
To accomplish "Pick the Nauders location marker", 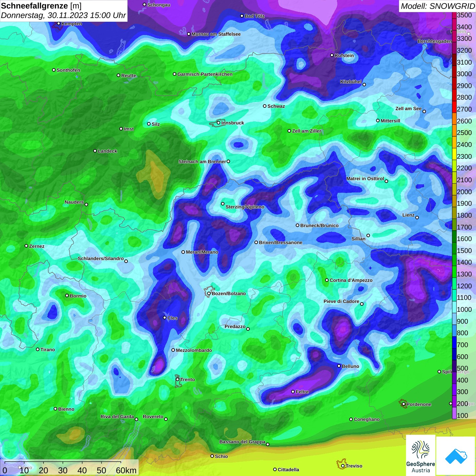I will [x=86, y=204].
